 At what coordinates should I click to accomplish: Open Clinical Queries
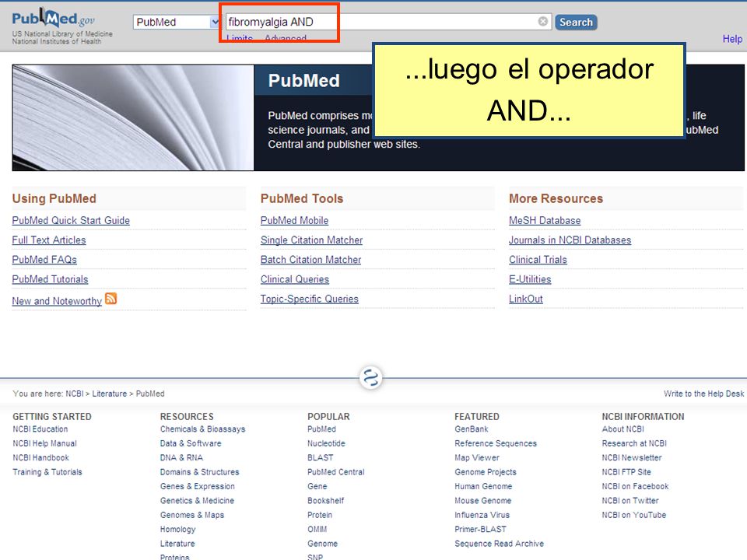pyautogui.click(x=295, y=279)
